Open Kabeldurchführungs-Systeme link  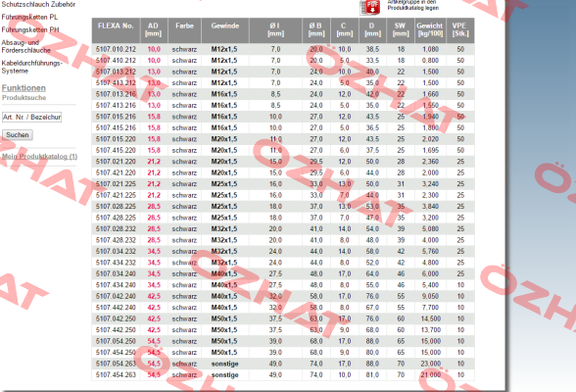[x=31, y=67]
